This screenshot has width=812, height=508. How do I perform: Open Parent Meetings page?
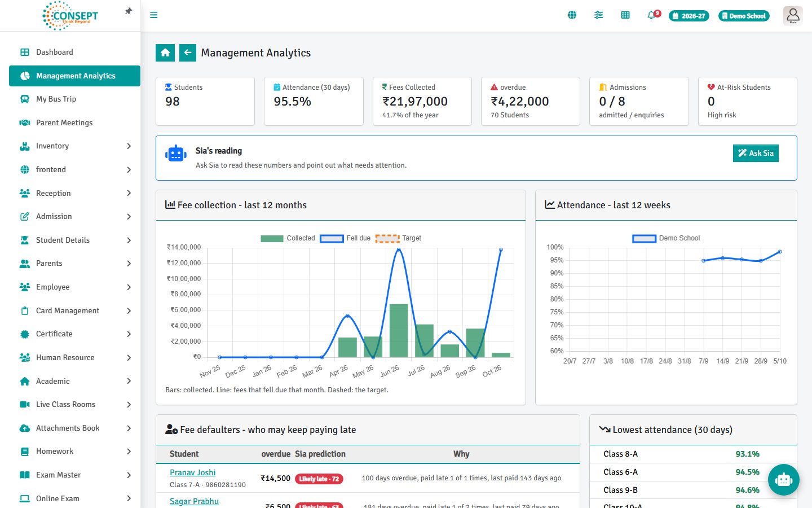[74, 122]
